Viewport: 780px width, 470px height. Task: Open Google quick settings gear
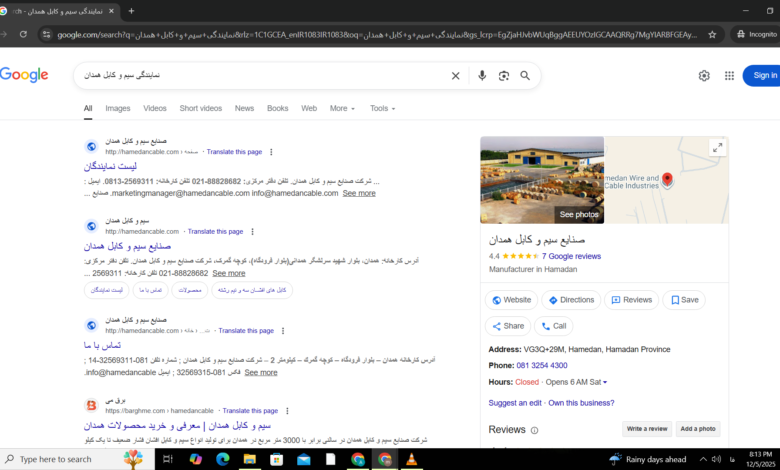[x=703, y=76]
